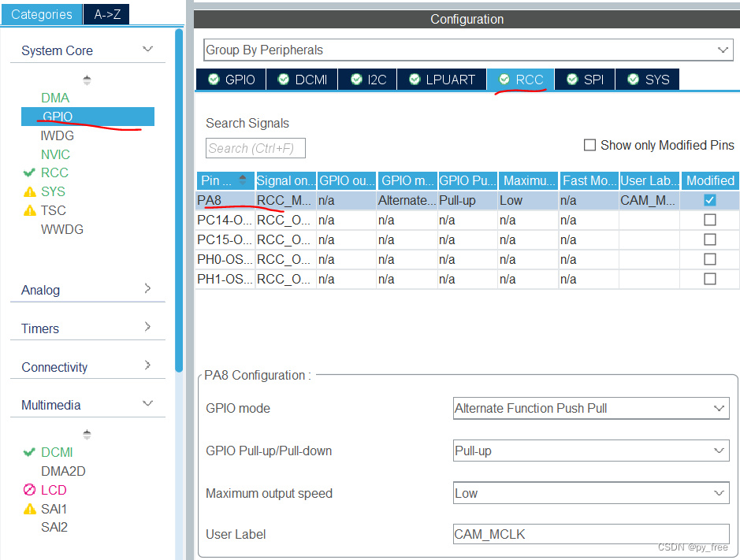Click the categories panel vertical scrollbar
Viewport: 740px width, 560px height.
pyautogui.click(x=179, y=201)
